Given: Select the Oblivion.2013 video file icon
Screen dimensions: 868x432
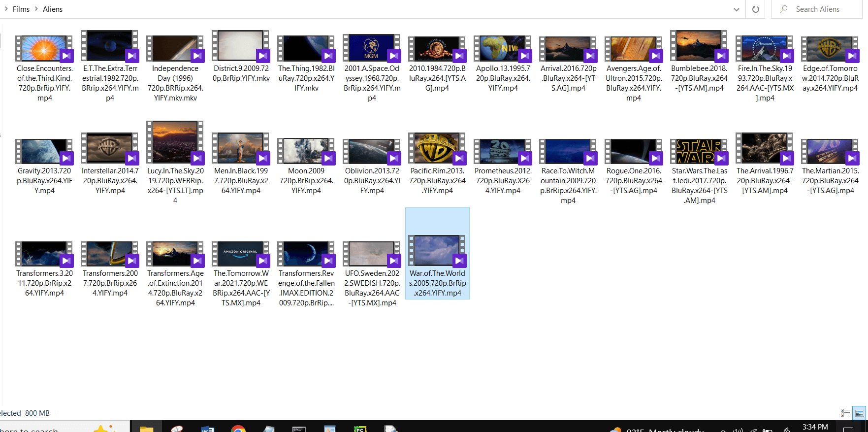Looking at the screenshot, I should 372,151.
